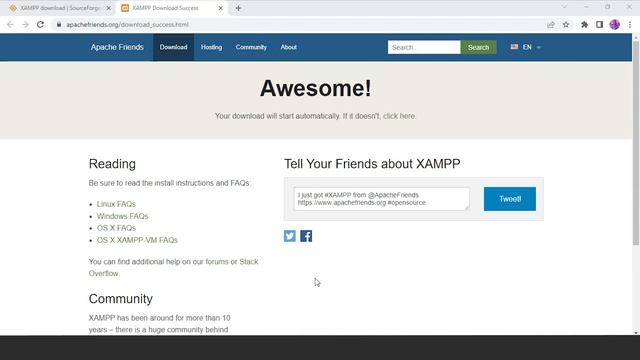Image resolution: width=640 pixels, height=360 pixels.
Task: Open a new tab with the plus button
Action: pos(238,8)
